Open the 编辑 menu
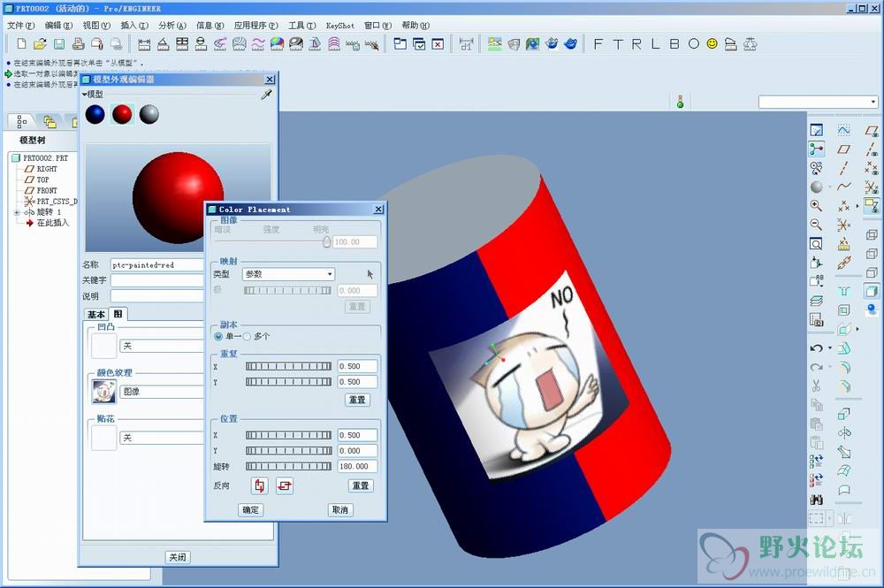Screen dimensions: 884x588 coord(58,26)
